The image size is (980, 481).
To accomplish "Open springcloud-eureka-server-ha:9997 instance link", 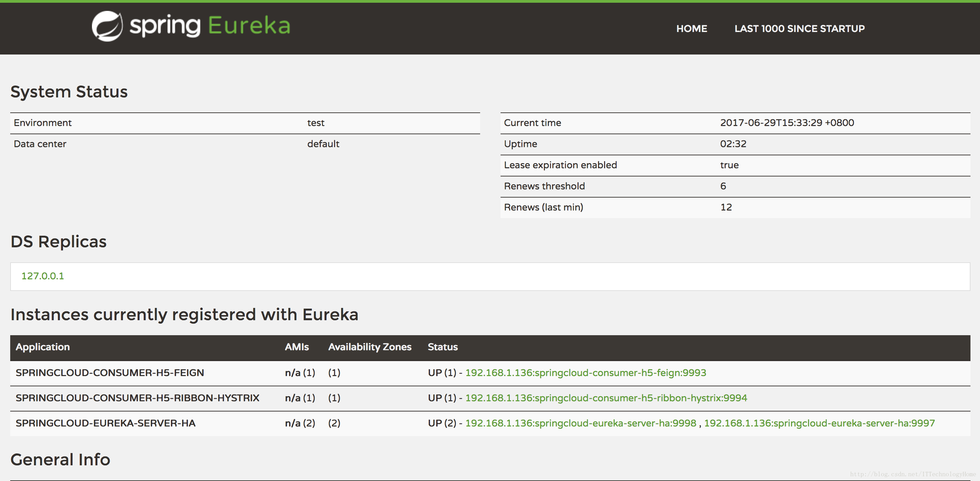I will pos(820,423).
